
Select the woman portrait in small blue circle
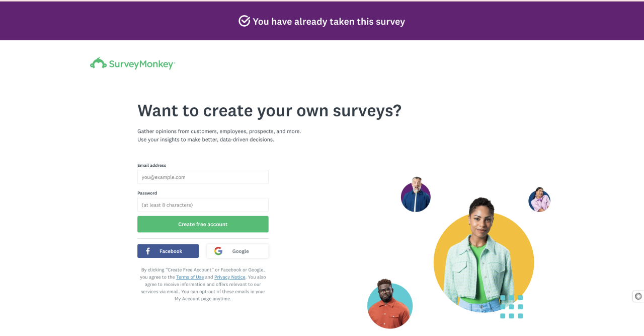pyautogui.click(x=539, y=199)
